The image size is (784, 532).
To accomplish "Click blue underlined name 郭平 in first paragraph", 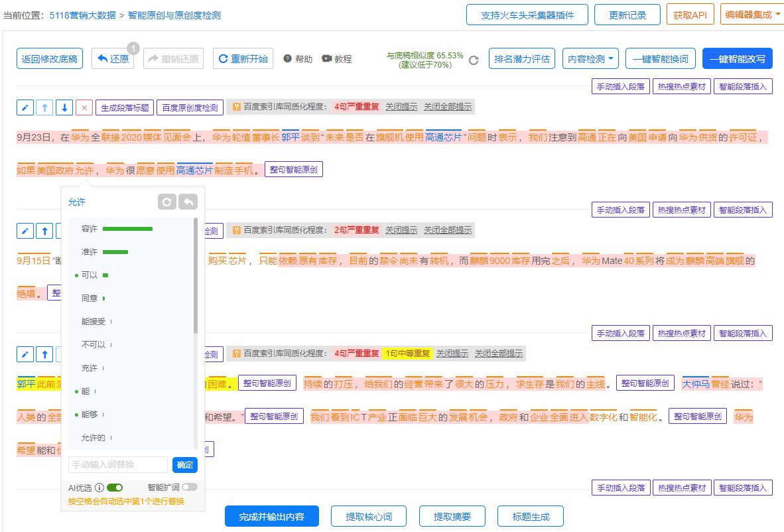I will [291, 137].
